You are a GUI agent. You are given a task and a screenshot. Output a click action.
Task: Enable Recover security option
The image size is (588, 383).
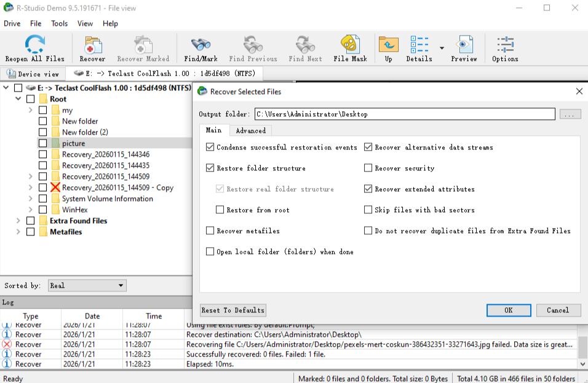[x=368, y=168]
